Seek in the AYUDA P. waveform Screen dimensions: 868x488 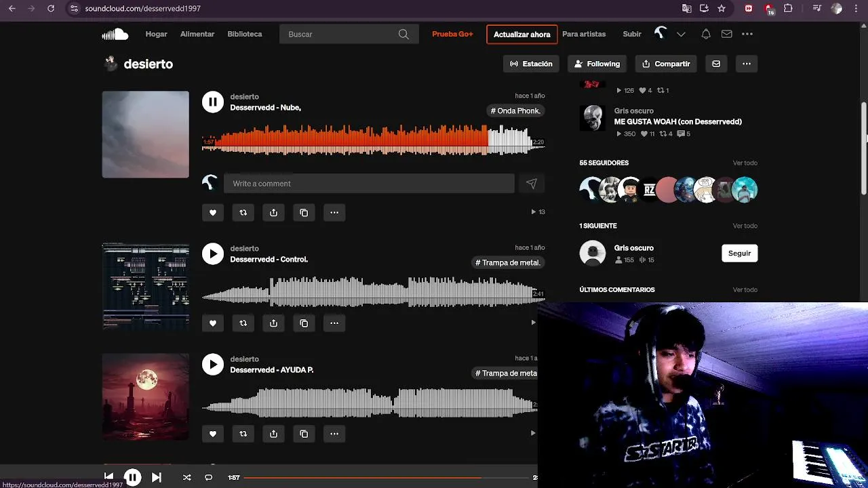[x=370, y=402]
